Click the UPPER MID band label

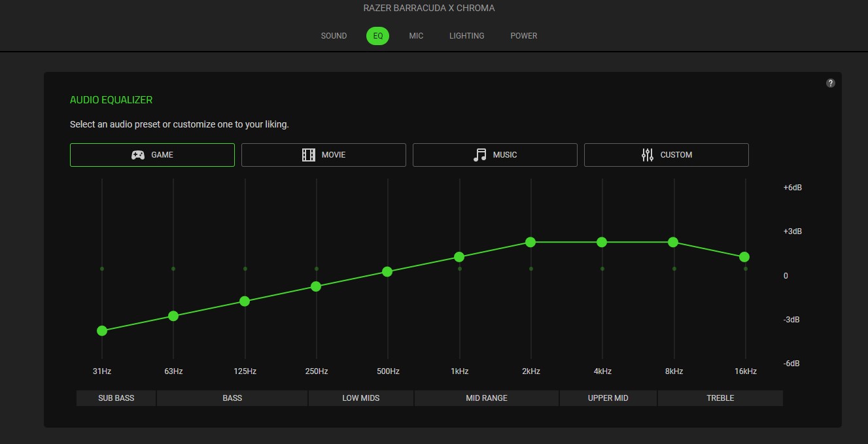pyautogui.click(x=608, y=398)
